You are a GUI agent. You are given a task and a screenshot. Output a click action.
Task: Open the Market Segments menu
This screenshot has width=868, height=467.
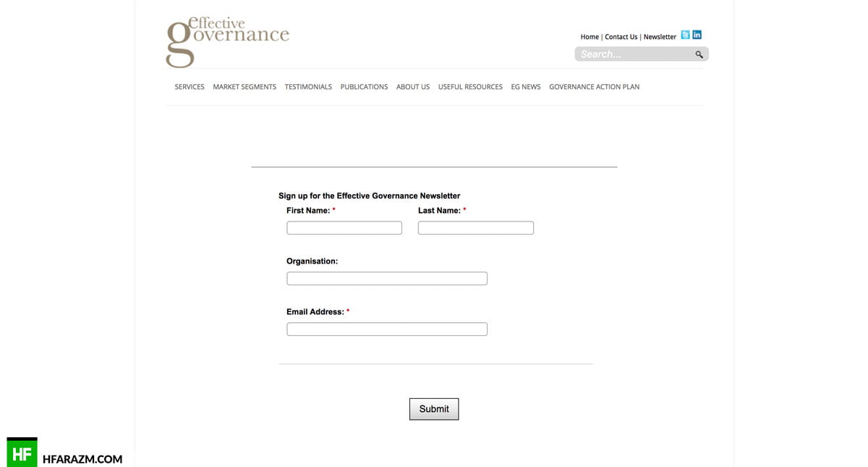click(x=244, y=87)
